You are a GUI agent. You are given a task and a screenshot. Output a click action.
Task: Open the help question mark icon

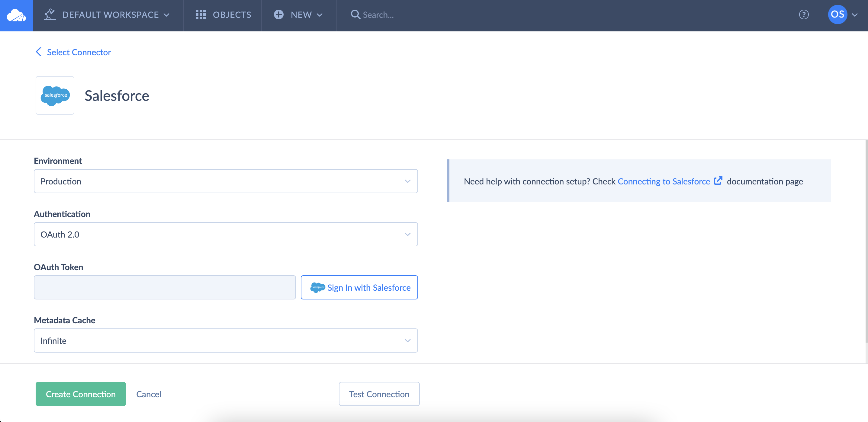point(804,14)
